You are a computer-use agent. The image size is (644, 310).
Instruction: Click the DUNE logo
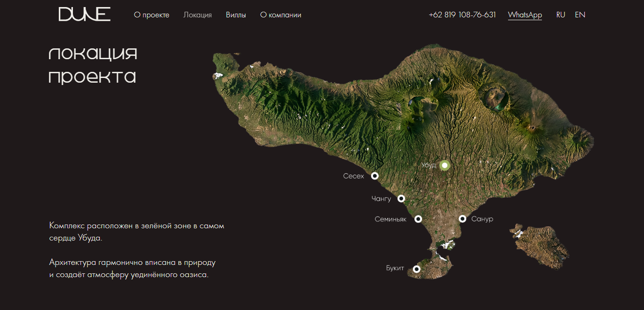point(85,15)
